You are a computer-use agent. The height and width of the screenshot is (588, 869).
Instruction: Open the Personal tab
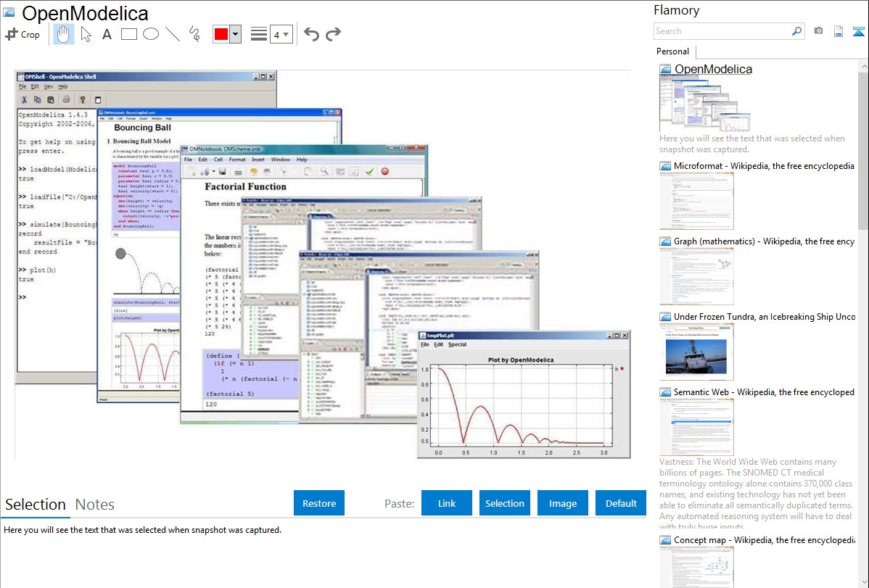click(x=672, y=51)
